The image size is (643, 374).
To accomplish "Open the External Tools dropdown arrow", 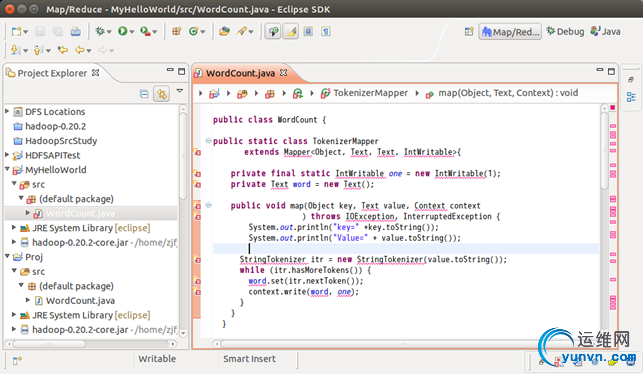I will point(155,32).
